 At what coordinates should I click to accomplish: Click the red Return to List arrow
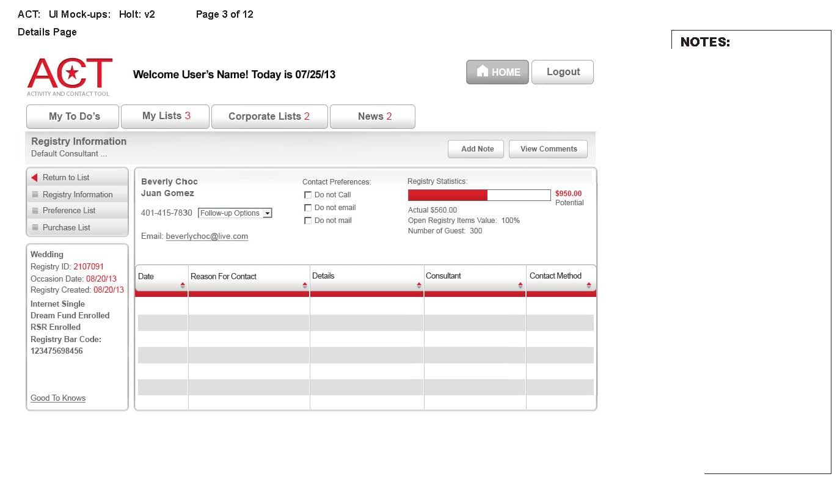click(x=35, y=178)
